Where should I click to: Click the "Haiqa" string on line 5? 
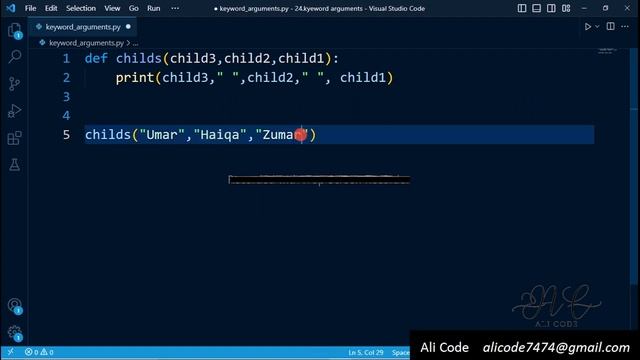[x=220, y=135]
